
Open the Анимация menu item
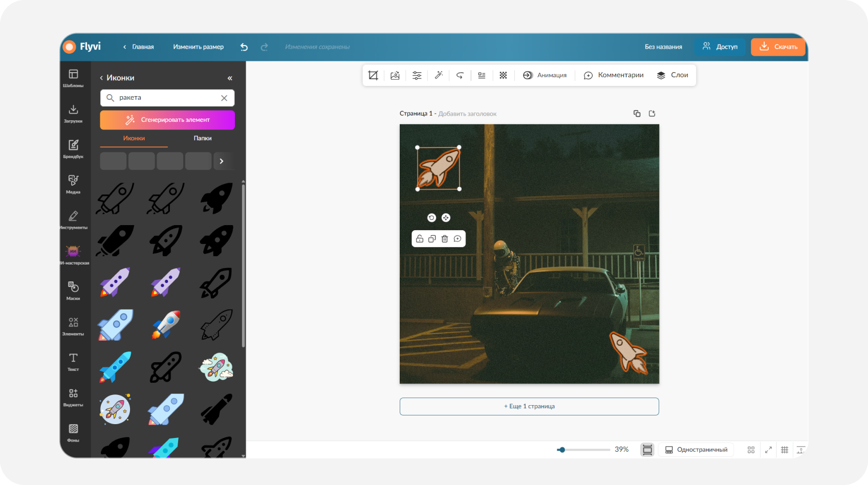pos(545,75)
